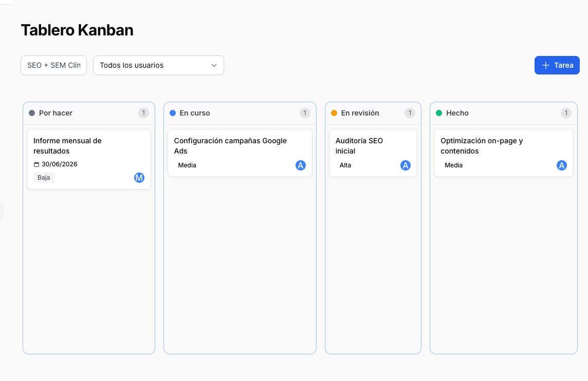Open Configuración campañas Google Ads task
588x381 pixels.
pyautogui.click(x=240, y=153)
